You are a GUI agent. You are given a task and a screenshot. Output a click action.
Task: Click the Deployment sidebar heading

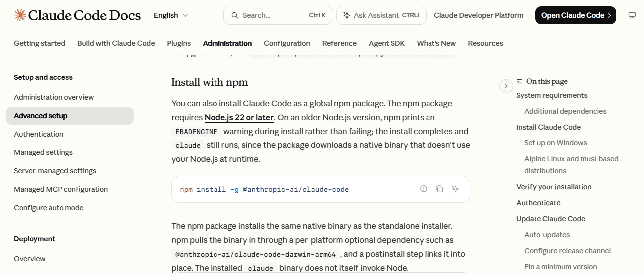click(35, 239)
